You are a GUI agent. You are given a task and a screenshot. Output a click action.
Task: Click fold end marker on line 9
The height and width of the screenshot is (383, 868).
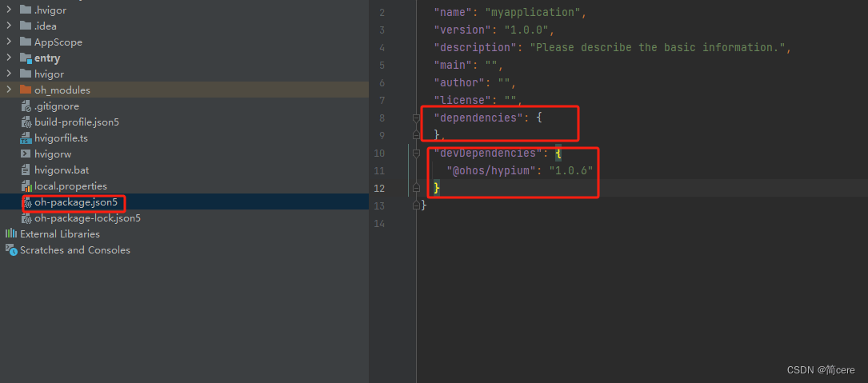pos(416,135)
